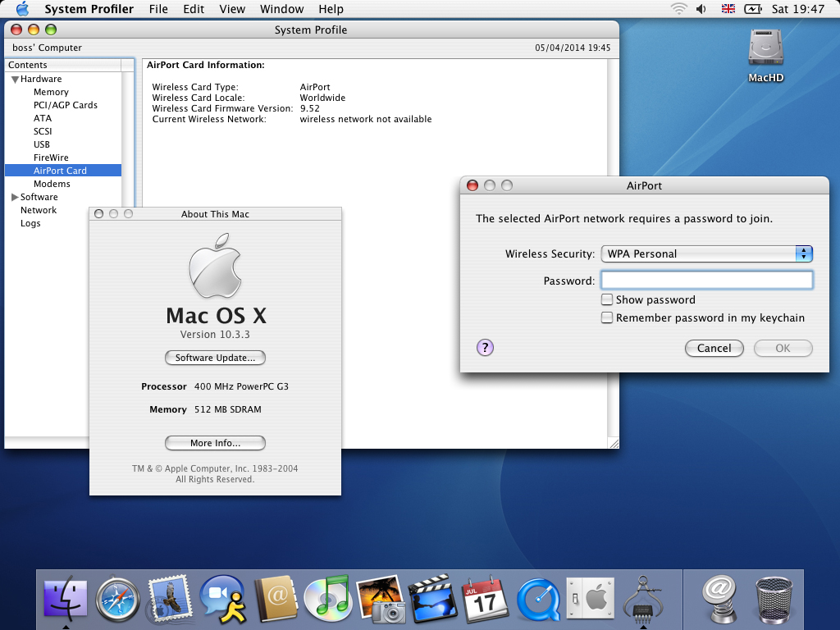Open the Wireless Security dropdown

click(x=706, y=254)
